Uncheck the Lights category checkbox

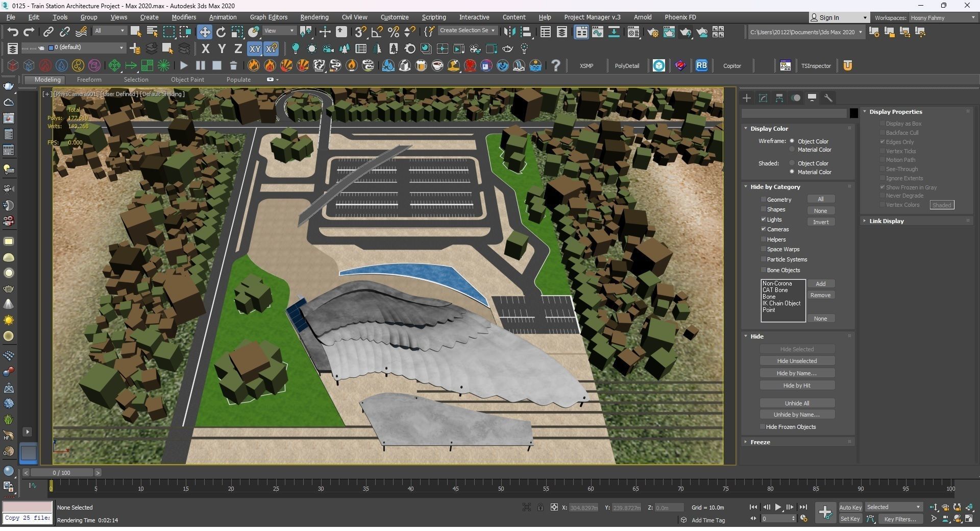point(763,220)
